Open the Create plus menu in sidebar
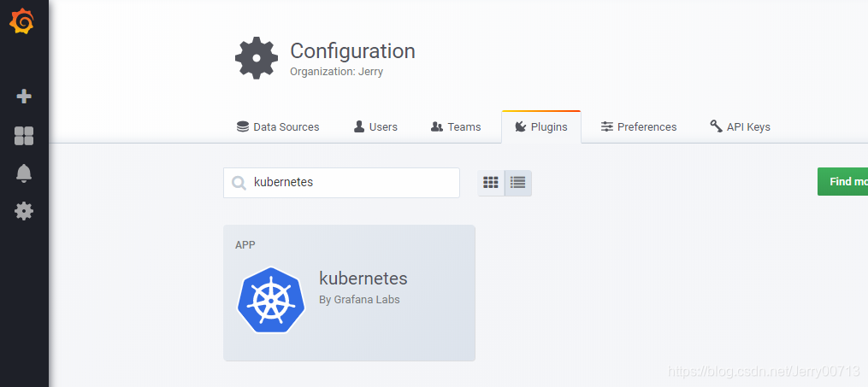The image size is (868, 387). coord(24,97)
